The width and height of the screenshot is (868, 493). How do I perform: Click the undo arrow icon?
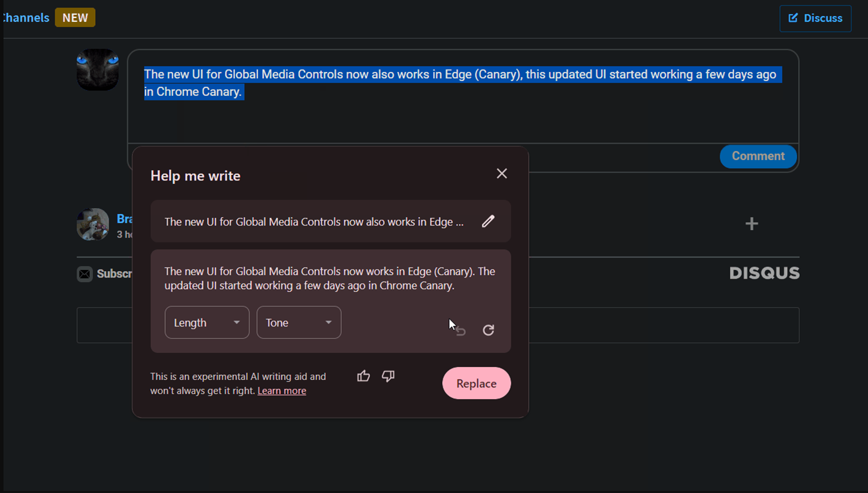point(461,330)
